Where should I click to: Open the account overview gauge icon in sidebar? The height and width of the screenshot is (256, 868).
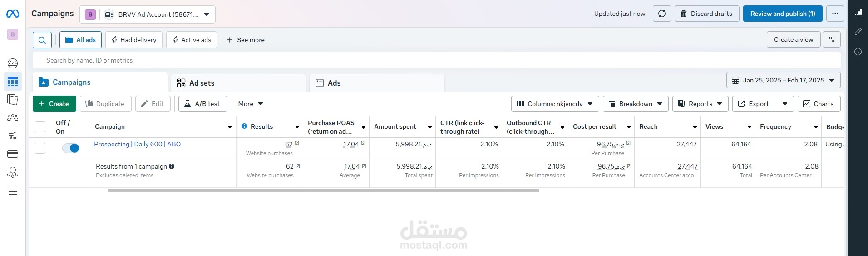[x=13, y=63]
